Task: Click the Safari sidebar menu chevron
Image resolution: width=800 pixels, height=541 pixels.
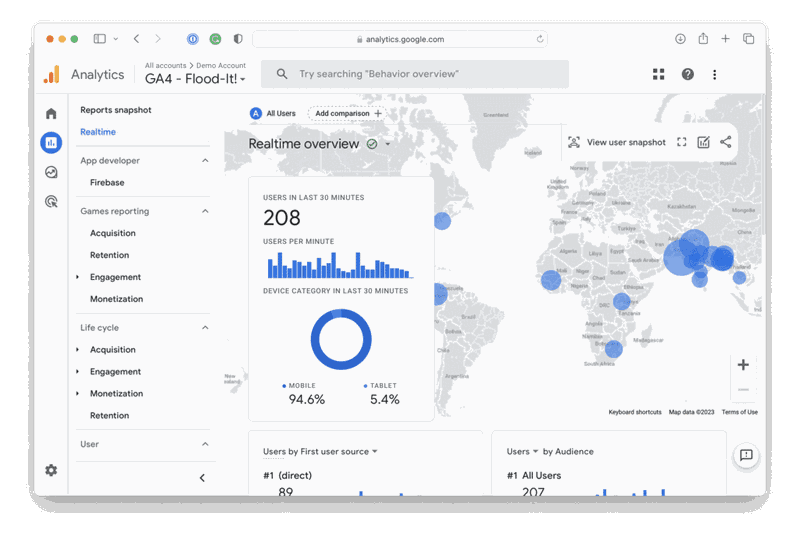Action: 116,39
